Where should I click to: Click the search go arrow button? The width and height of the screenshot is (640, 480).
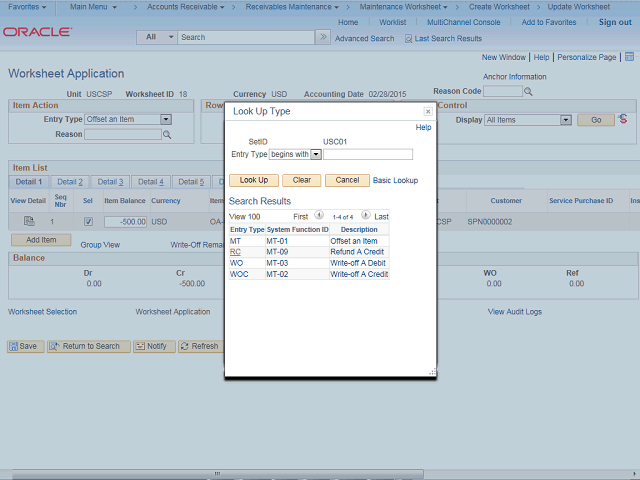pos(322,37)
